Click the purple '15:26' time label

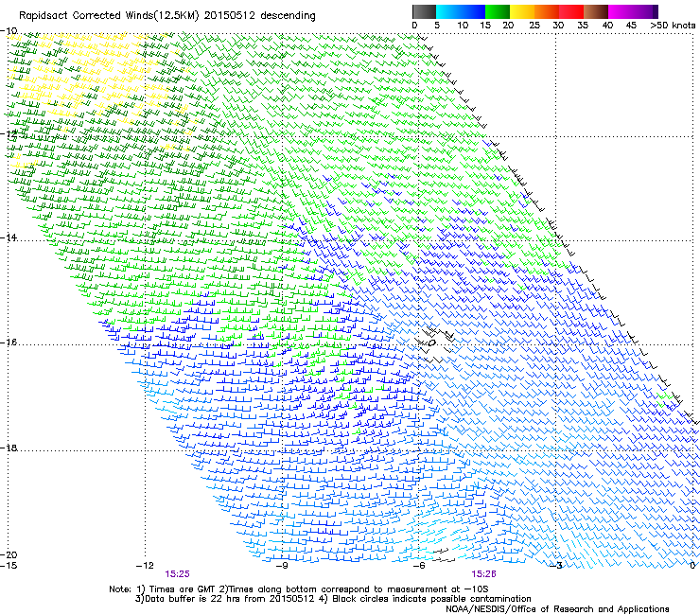coord(484,574)
